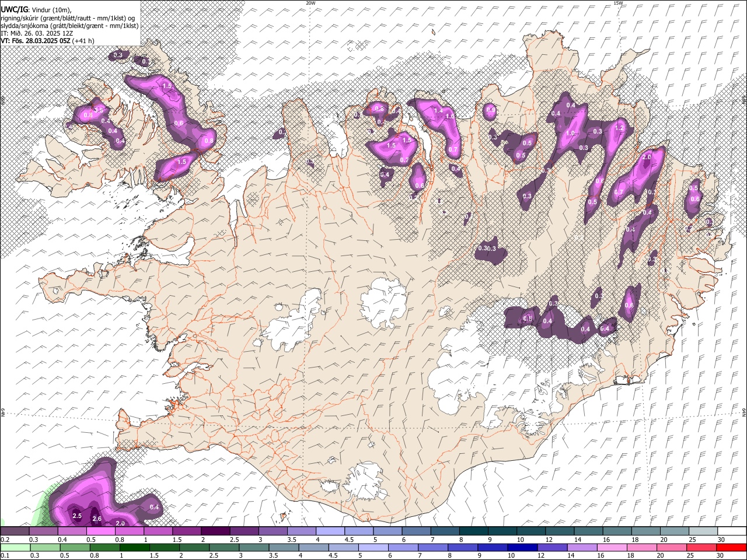
Task: Click the '1.2' precipitation value on the map
Action: [x=620, y=128]
